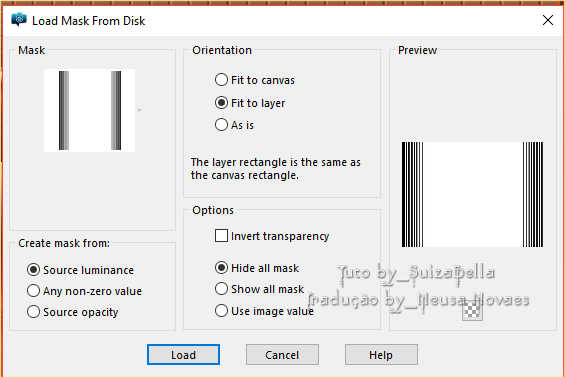The width and height of the screenshot is (565, 378).
Task: Click the striped mask preview image
Action: click(472, 195)
